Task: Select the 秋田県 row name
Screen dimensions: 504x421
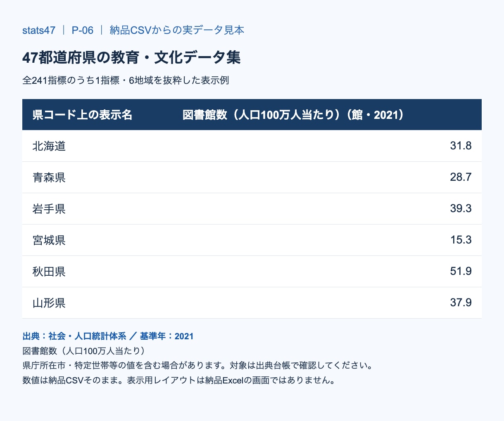Action: coord(49,272)
